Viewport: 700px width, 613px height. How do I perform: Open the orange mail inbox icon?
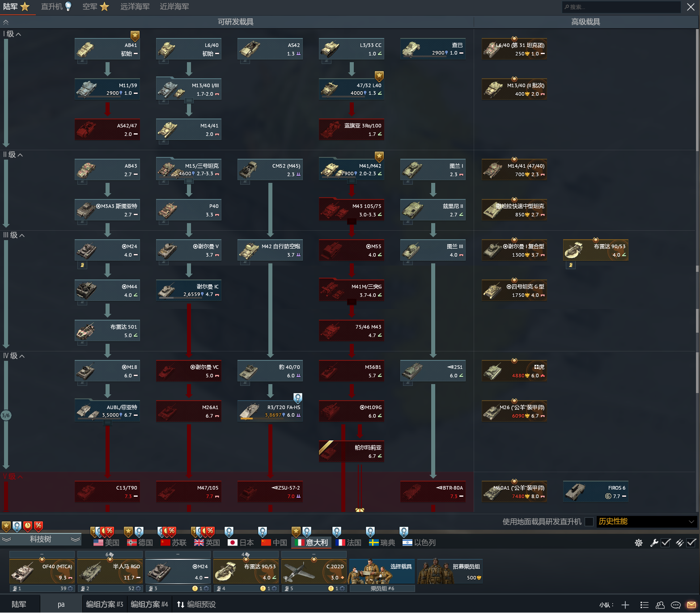coord(692,605)
